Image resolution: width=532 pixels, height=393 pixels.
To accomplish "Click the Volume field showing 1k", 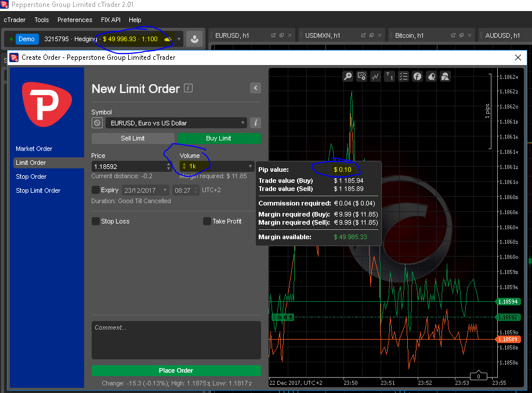I will pos(217,166).
